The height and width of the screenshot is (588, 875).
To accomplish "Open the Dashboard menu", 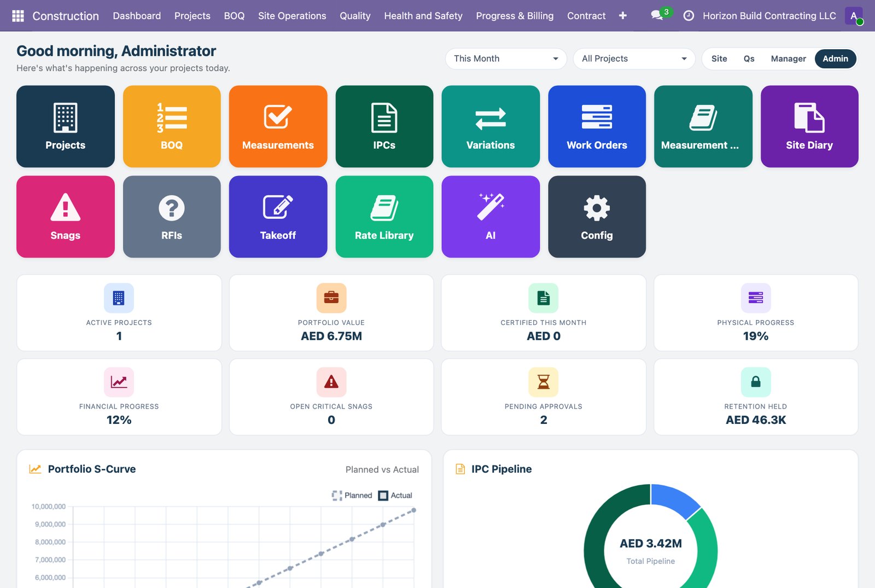I will click(x=137, y=16).
